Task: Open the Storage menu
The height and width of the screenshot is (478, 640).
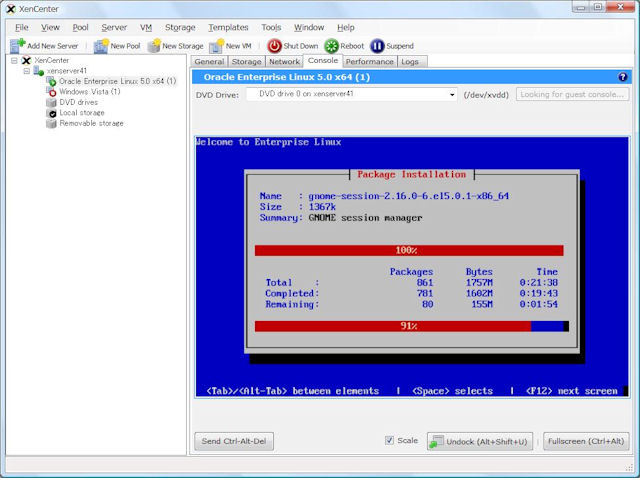Action: point(180,27)
